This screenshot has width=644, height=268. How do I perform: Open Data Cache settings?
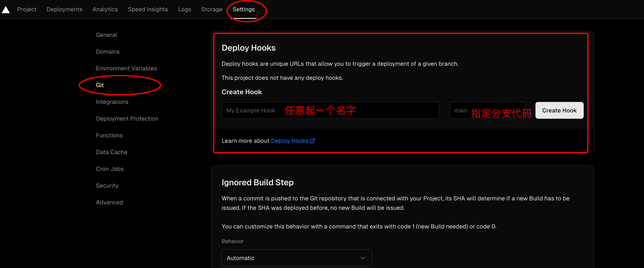coord(111,152)
